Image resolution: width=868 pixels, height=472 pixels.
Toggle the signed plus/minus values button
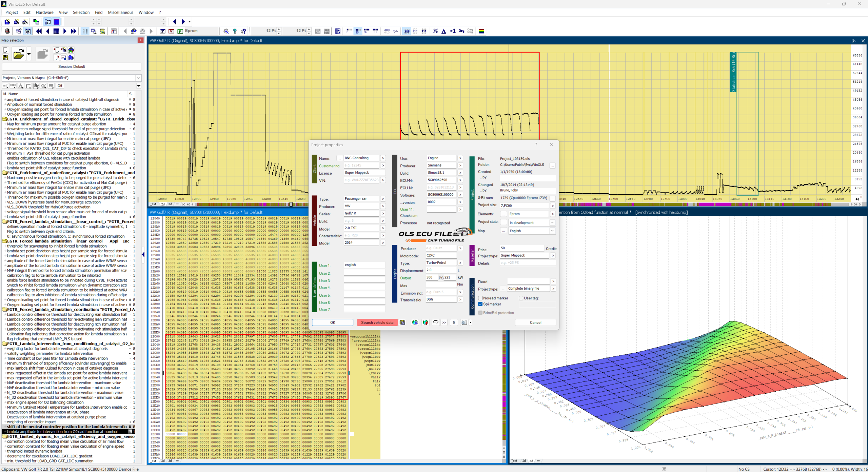coord(395,31)
